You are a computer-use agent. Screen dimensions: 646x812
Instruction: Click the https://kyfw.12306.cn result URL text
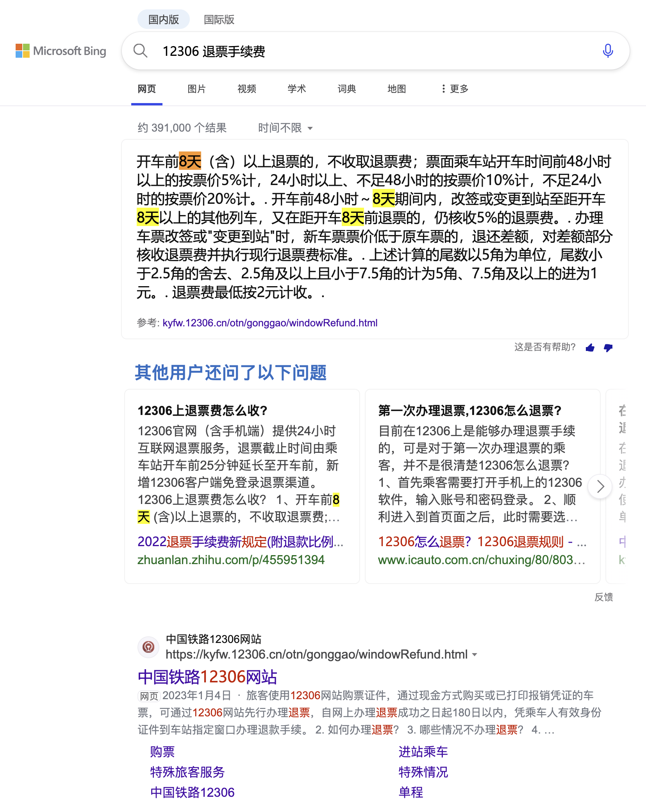click(x=316, y=655)
